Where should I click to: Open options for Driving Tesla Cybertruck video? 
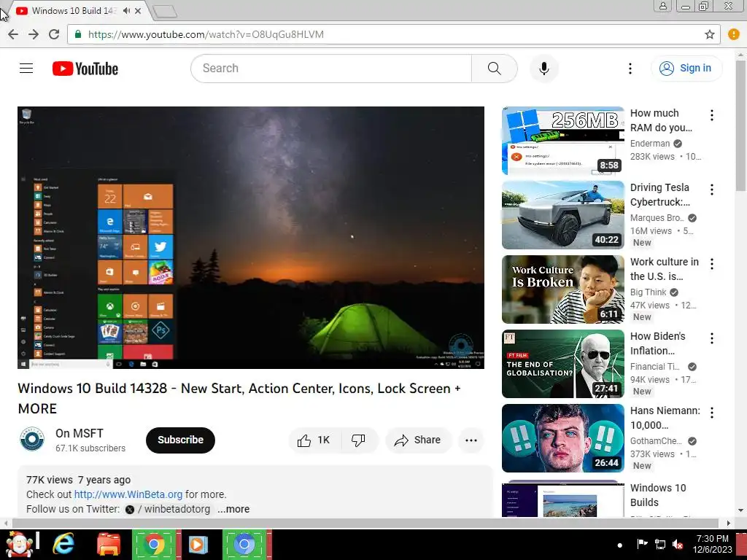click(712, 190)
